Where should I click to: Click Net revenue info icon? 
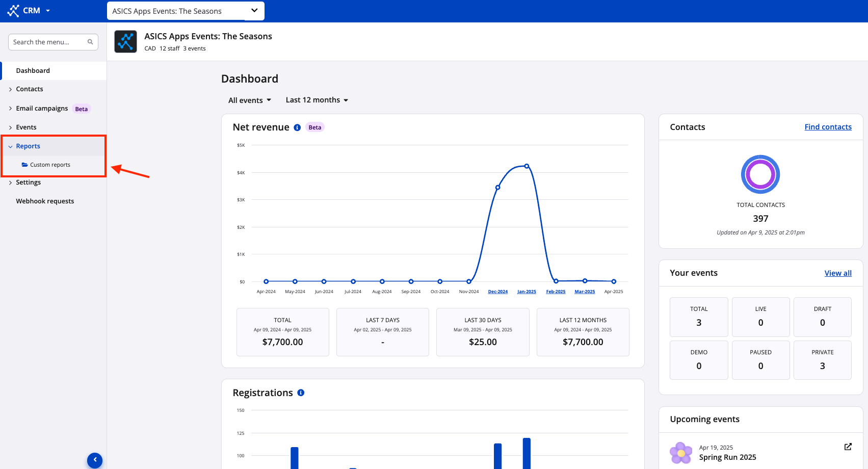297,127
